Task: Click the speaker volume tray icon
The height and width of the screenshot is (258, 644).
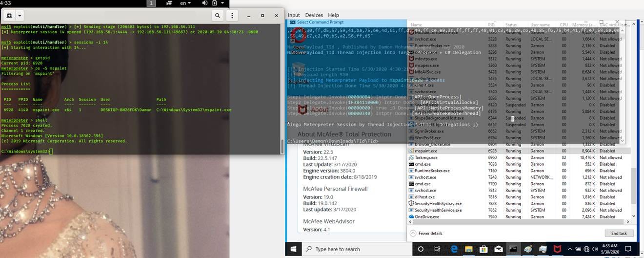Action: 595,249
